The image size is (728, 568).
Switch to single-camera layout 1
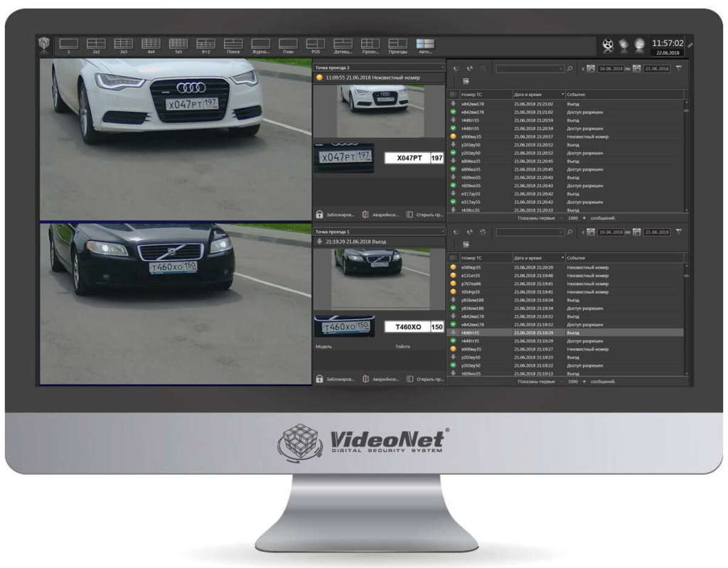69,46
